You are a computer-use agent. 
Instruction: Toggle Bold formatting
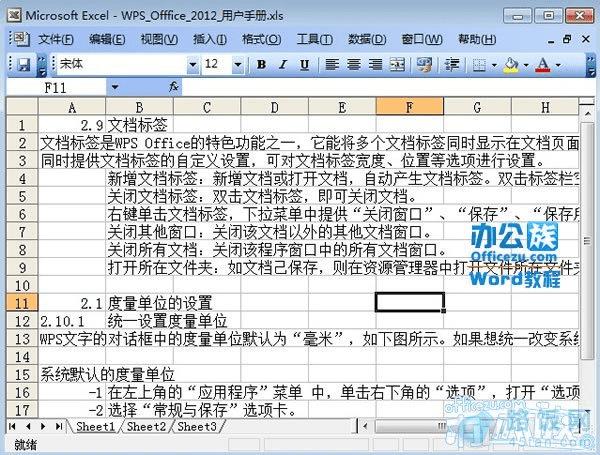[262, 65]
